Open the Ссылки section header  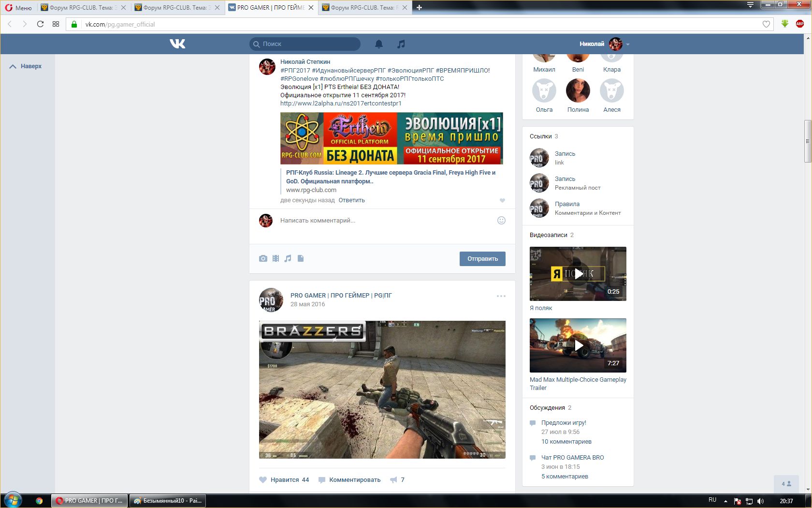point(540,136)
